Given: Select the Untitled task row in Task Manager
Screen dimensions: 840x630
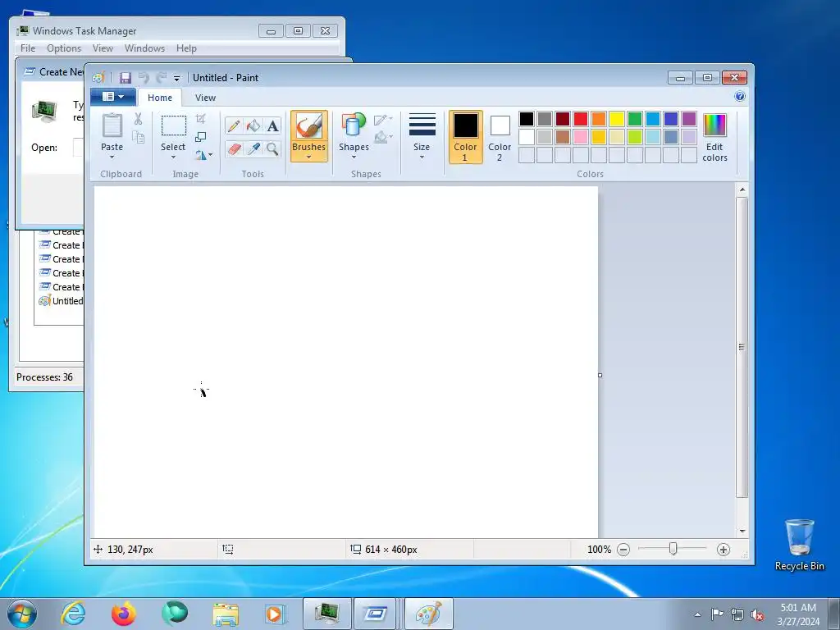Looking at the screenshot, I should point(61,301).
